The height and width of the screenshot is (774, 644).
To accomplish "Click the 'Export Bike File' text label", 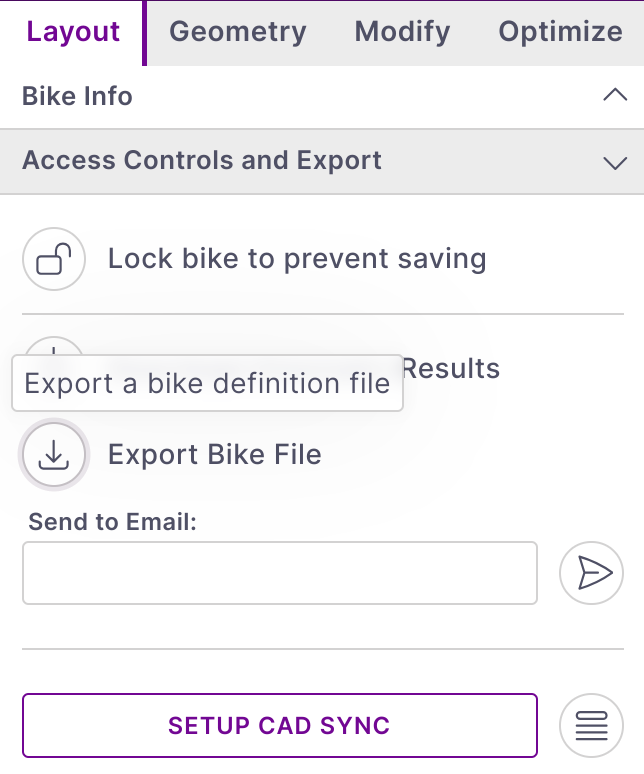I will tap(214, 455).
